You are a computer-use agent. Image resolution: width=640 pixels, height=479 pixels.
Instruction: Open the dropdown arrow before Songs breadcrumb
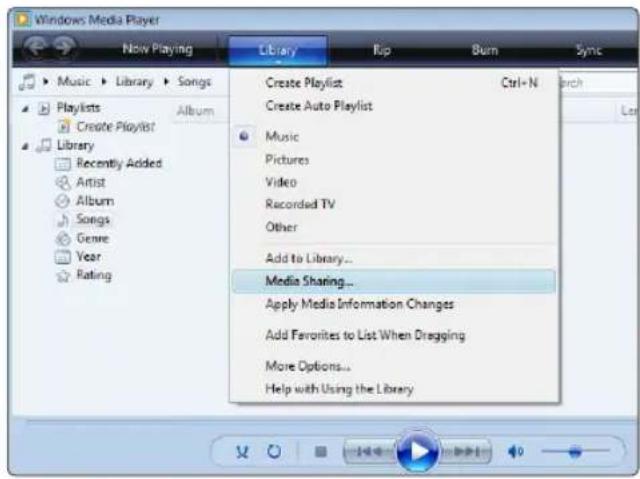[x=166, y=82]
